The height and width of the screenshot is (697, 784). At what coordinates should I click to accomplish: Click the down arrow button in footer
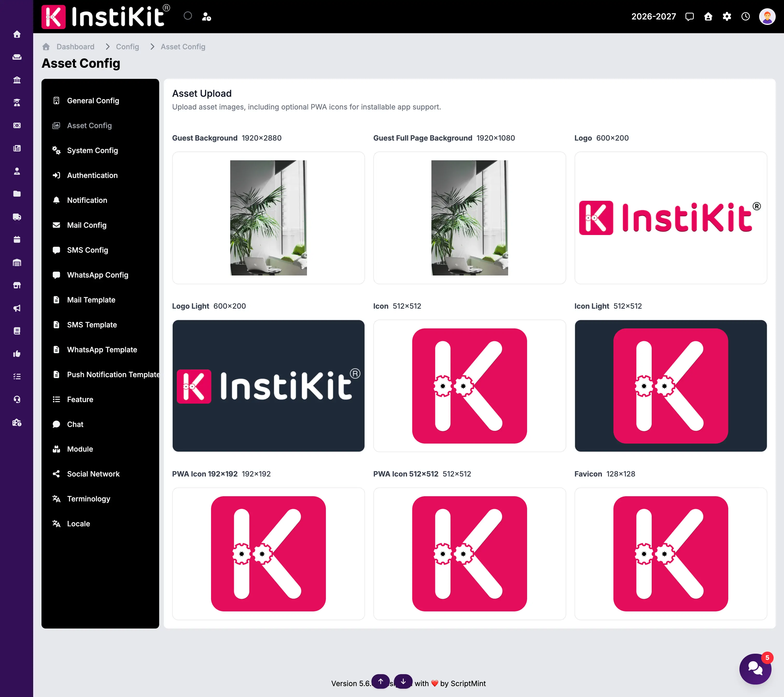[x=403, y=681]
